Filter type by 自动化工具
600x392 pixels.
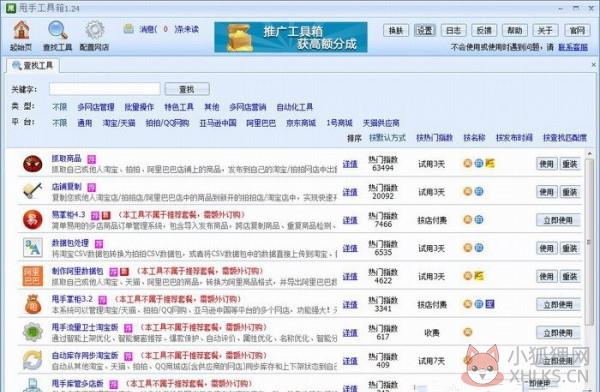tap(295, 107)
